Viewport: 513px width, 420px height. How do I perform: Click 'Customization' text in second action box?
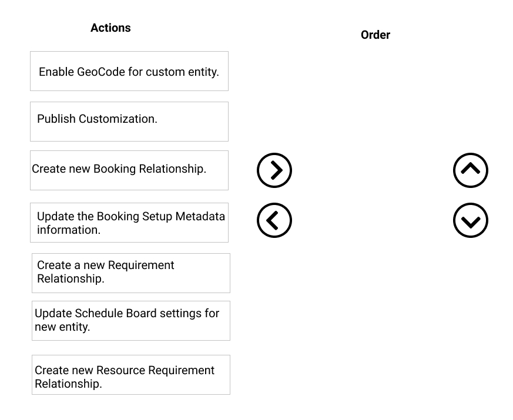click(118, 119)
